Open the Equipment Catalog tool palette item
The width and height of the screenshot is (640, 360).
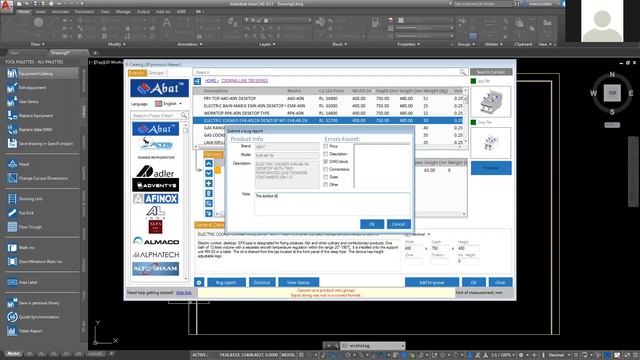coord(42,73)
